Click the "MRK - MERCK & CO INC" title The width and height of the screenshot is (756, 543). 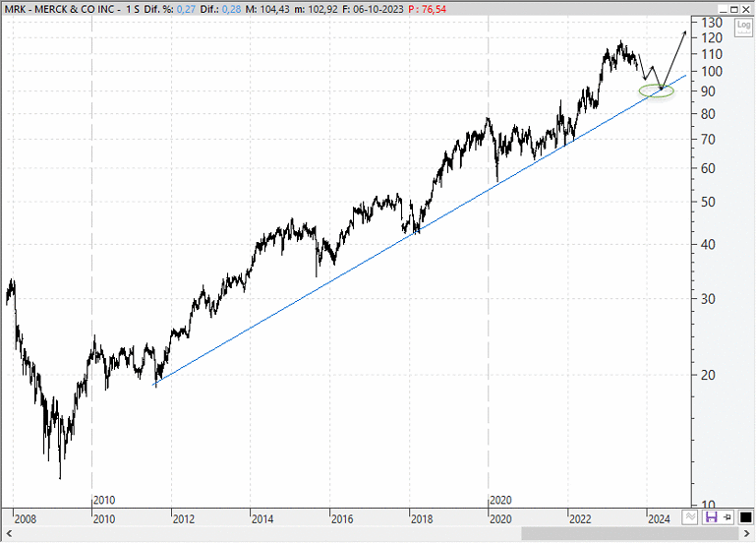coord(60,9)
